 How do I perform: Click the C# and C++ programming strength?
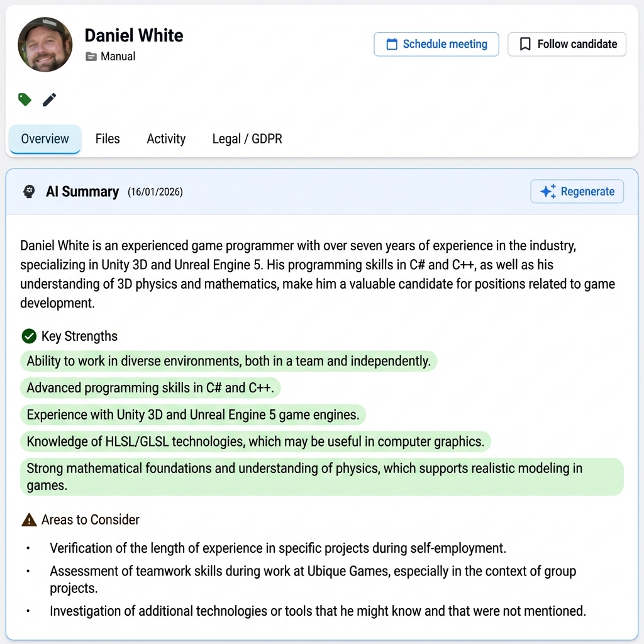click(150, 388)
